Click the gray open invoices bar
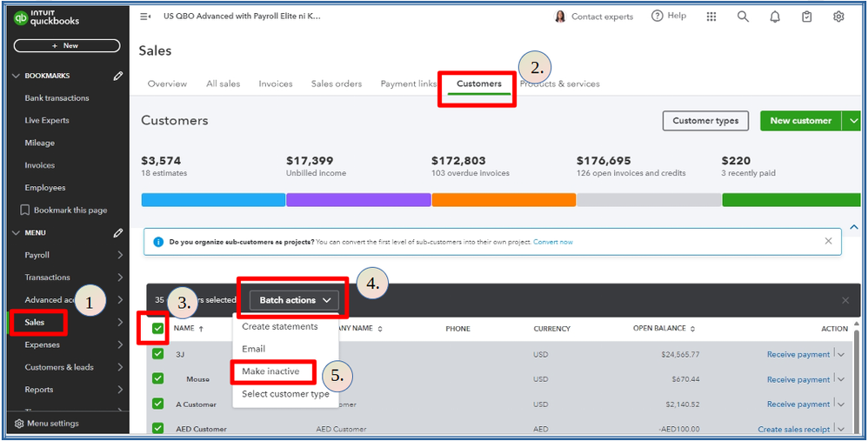868x441 pixels. click(649, 200)
